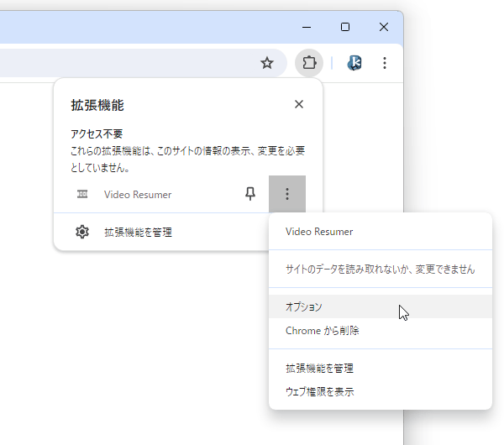
Task: Click the bookmark star icon
Action: pos(267,63)
